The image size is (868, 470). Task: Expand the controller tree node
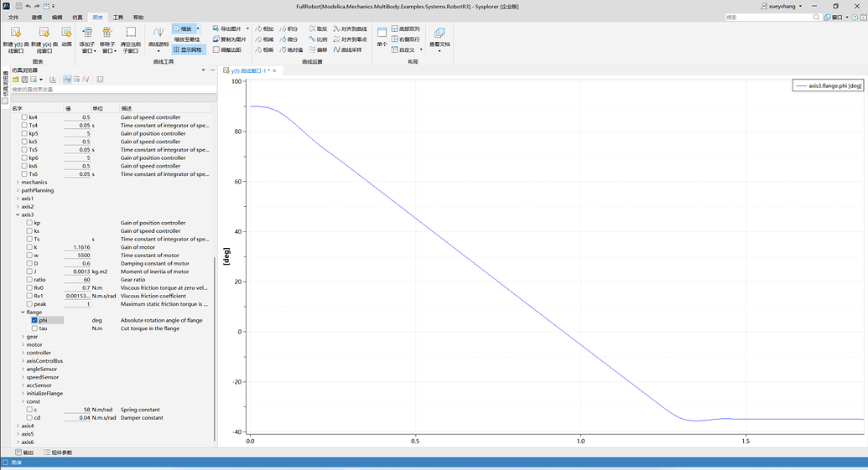pyautogui.click(x=23, y=353)
